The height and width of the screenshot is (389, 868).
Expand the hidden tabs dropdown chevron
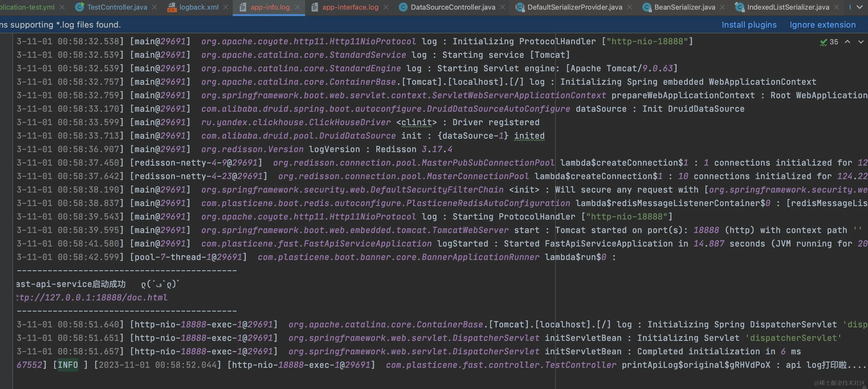[860, 7]
